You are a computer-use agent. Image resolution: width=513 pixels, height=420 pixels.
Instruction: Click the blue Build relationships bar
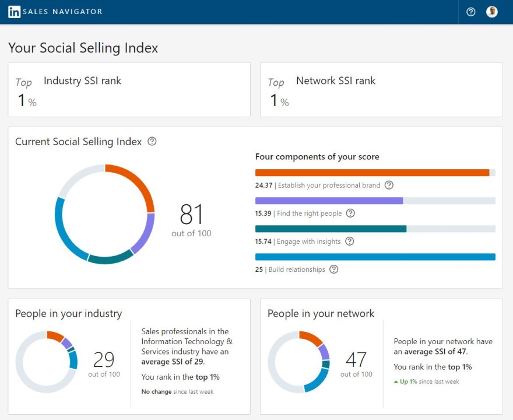(375, 257)
